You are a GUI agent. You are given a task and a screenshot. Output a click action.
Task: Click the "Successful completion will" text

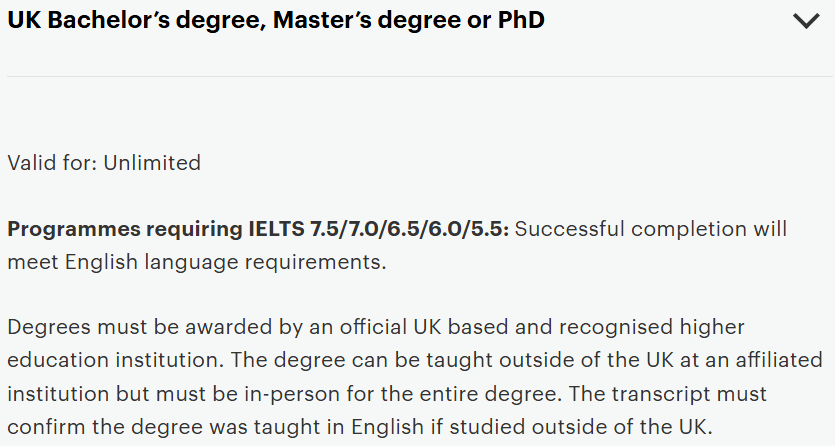pyautogui.click(x=650, y=229)
